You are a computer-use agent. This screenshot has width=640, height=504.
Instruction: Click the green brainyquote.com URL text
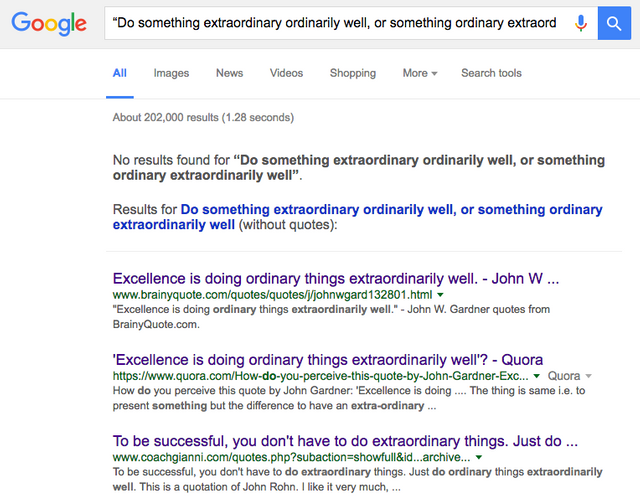(x=272, y=295)
